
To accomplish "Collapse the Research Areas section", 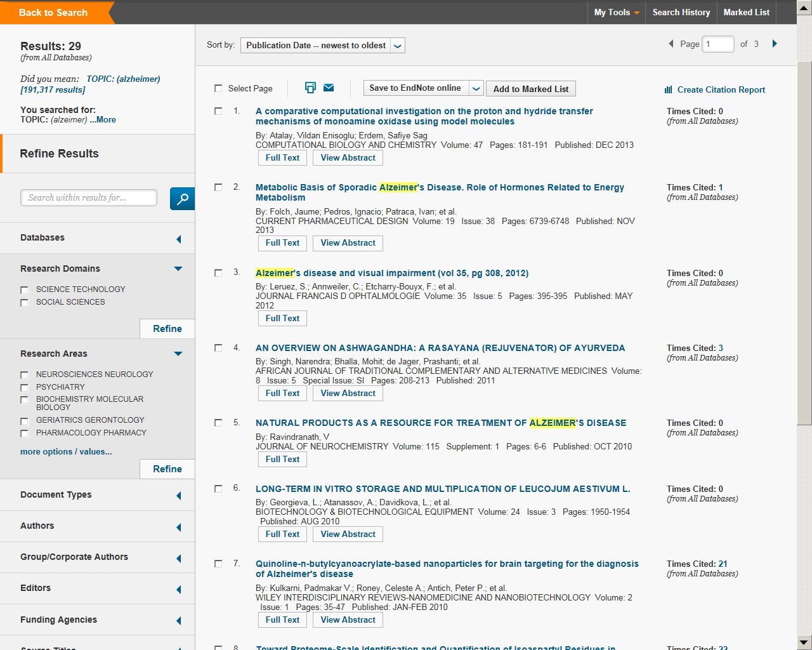I will coord(178,354).
